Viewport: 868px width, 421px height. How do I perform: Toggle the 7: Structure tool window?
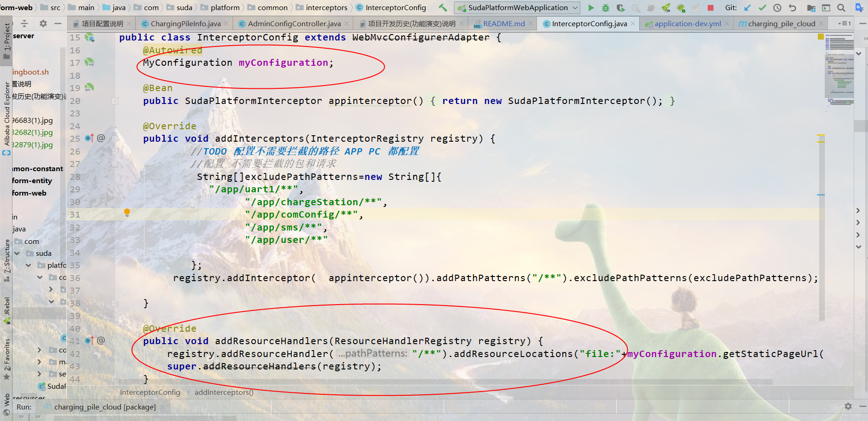tap(6, 260)
